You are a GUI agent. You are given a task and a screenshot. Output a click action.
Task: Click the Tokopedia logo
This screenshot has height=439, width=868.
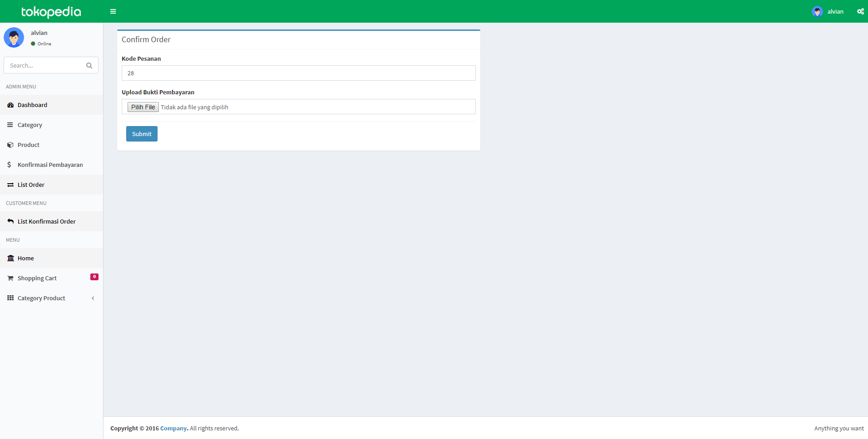pyautogui.click(x=50, y=11)
